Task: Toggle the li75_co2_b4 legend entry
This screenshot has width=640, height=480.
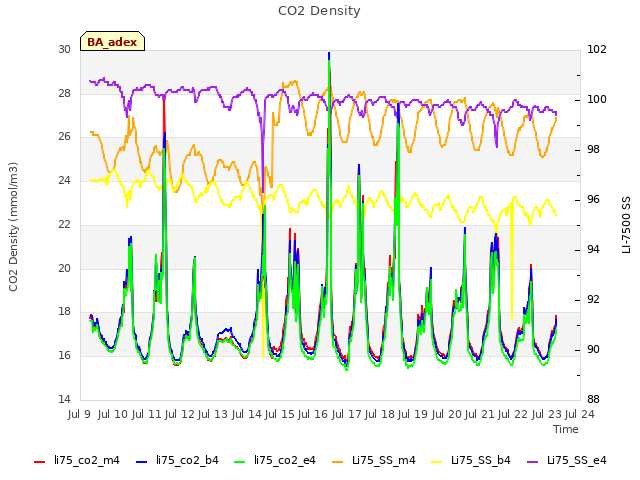Action: tap(177, 461)
